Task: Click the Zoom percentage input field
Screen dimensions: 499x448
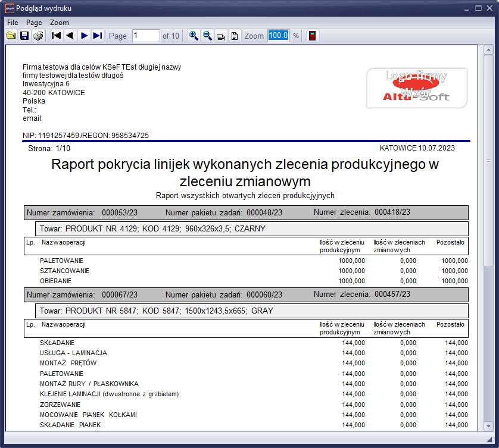Action: (x=278, y=36)
